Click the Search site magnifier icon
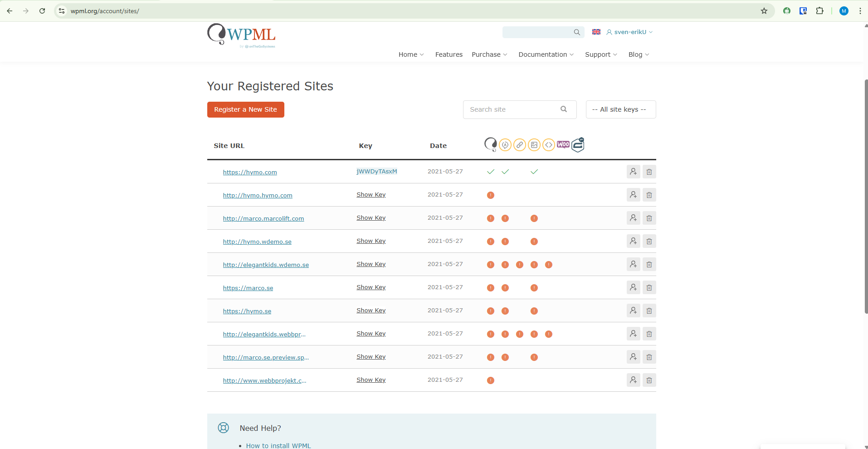 click(564, 109)
